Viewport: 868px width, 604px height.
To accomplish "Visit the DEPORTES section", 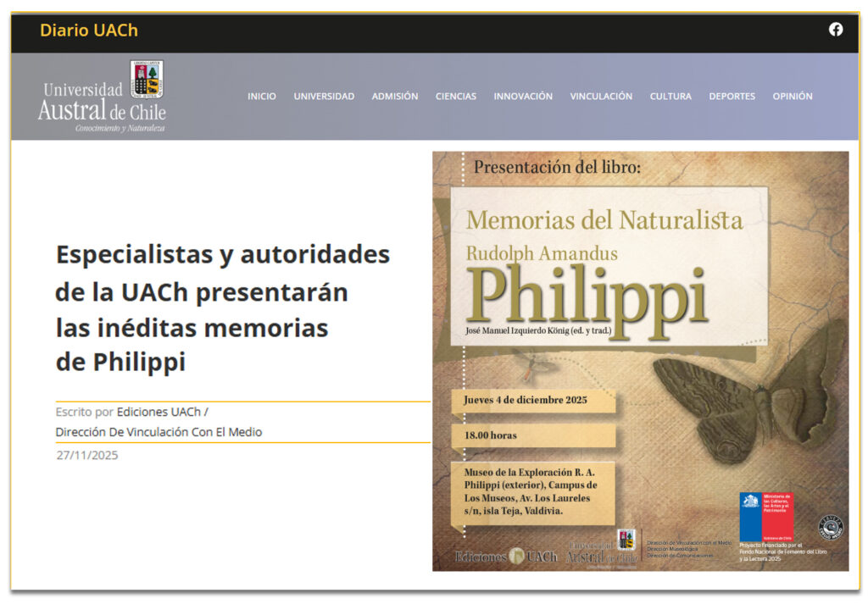I will (x=732, y=97).
